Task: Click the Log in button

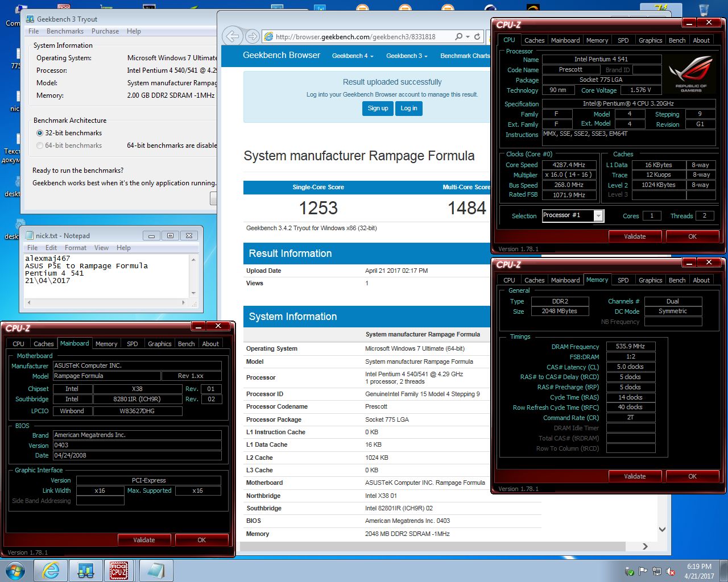Action: pos(409,108)
